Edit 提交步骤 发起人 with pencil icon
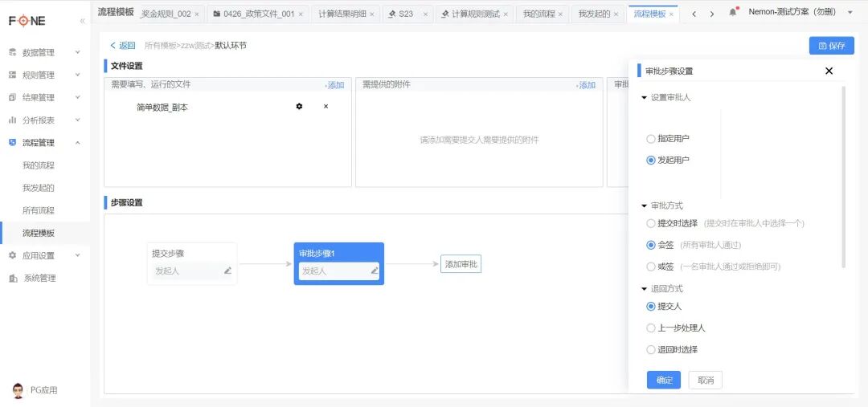This screenshot has height=407, width=868. coord(227,271)
